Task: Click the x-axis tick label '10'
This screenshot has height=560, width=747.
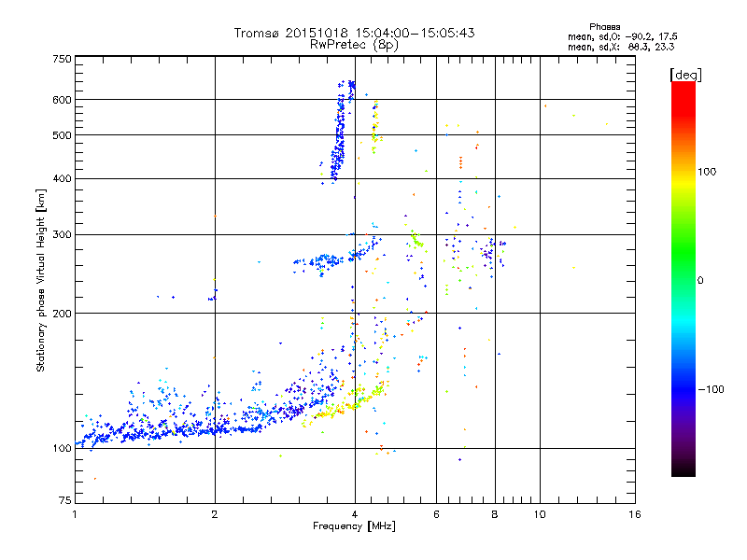Action: click(x=540, y=514)
